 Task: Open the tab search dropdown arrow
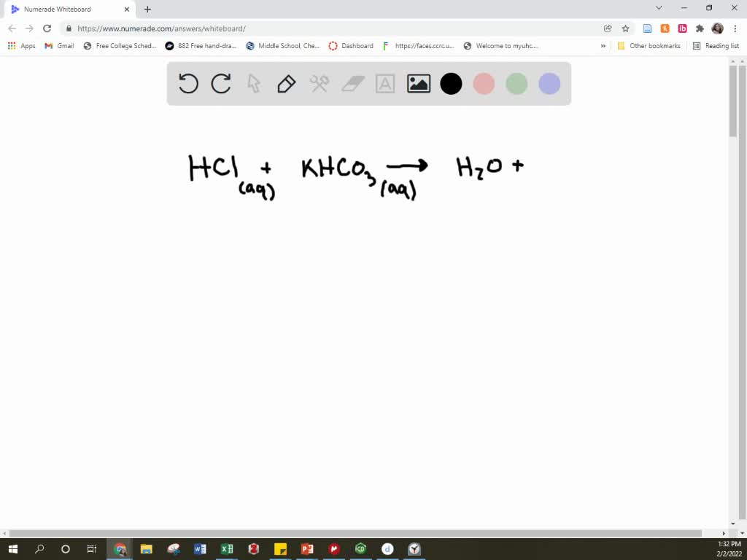click(x=659, y=8)
